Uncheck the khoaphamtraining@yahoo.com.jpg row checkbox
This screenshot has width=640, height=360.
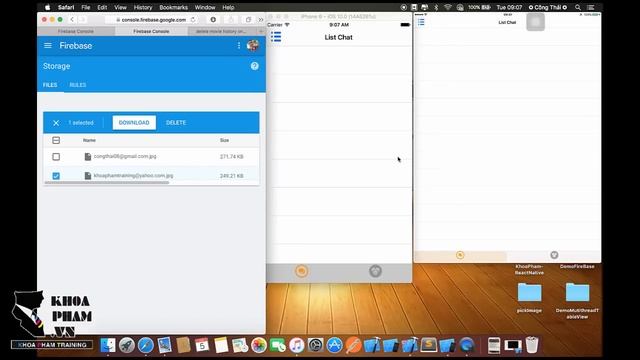click(56, 176)
